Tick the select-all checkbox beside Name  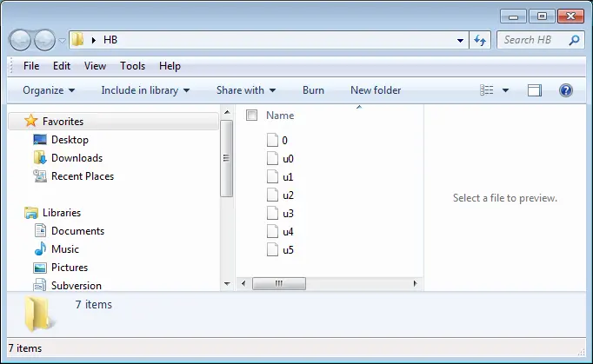coord(252,116)
